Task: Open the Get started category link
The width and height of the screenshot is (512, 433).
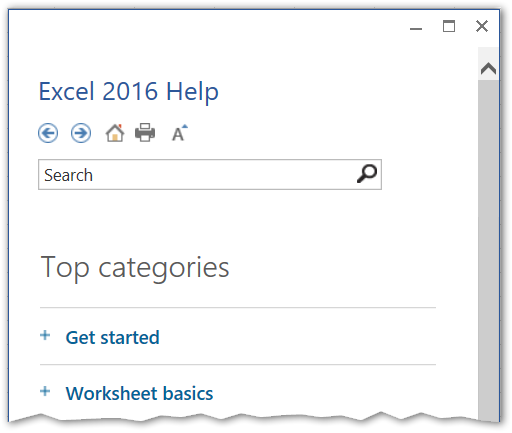Action: pos(113,337)
